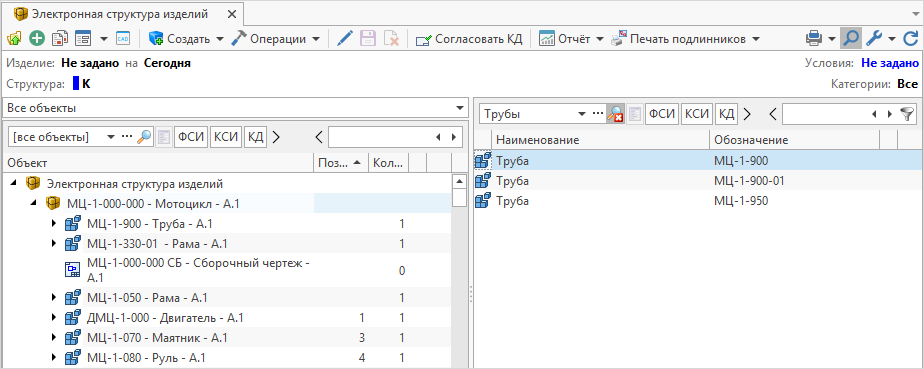
Task: Click the Согласовать КД button
Action: 469,39
